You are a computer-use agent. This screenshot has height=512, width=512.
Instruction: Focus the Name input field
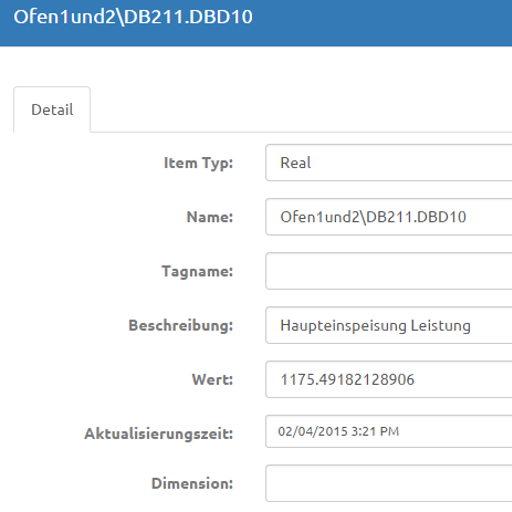[389, 217]
